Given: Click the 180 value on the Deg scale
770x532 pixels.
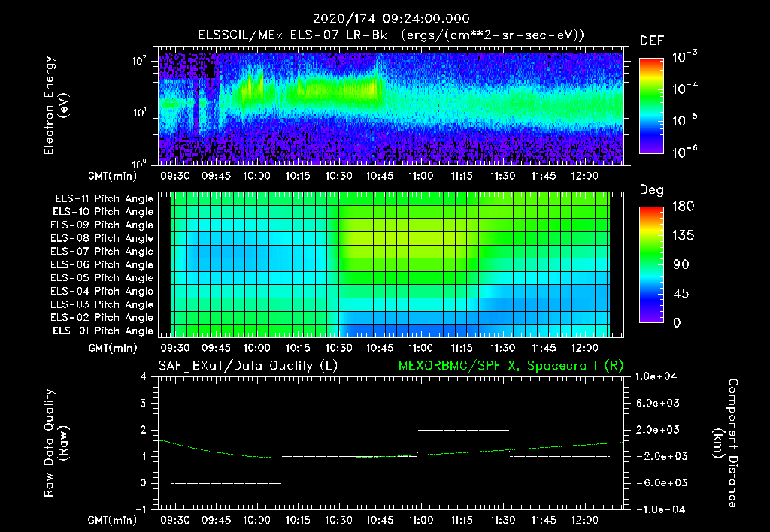Looking at the screenshot, I should (683, 207).
